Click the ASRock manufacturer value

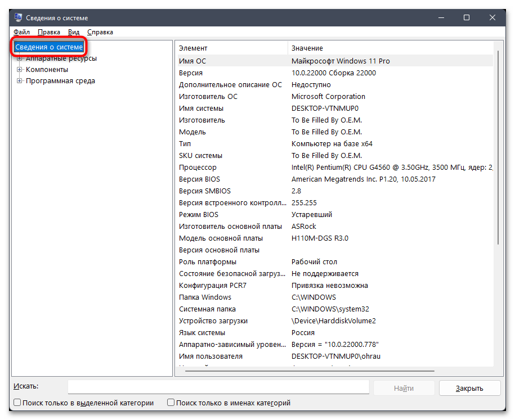tap(304, 227)
